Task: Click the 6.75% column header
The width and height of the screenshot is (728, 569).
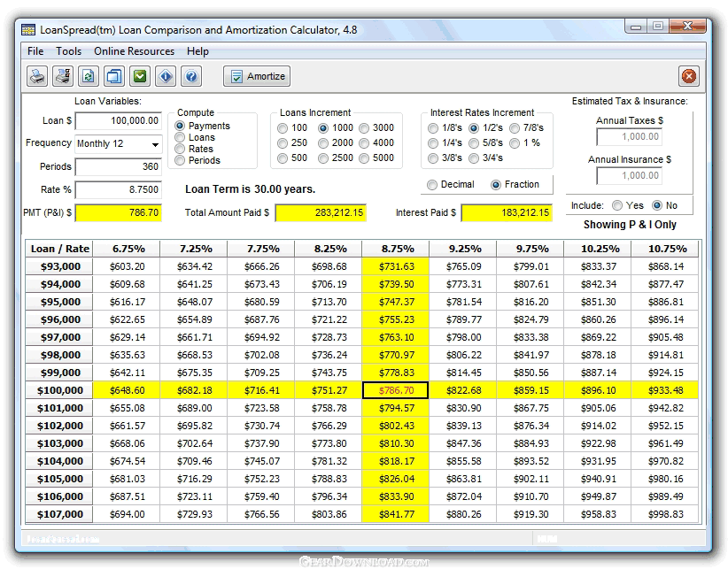Action: (x=127, y=249)
